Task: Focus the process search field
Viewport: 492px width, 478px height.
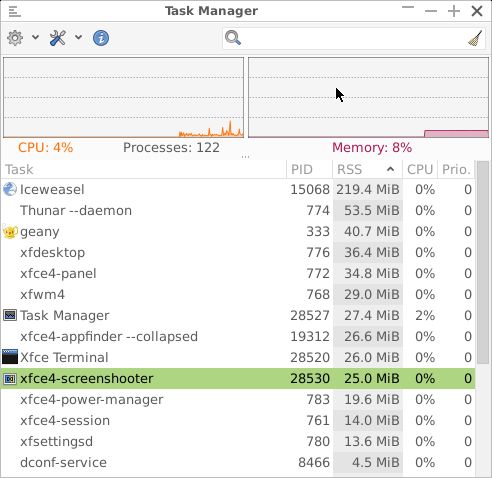Action: 353,38
